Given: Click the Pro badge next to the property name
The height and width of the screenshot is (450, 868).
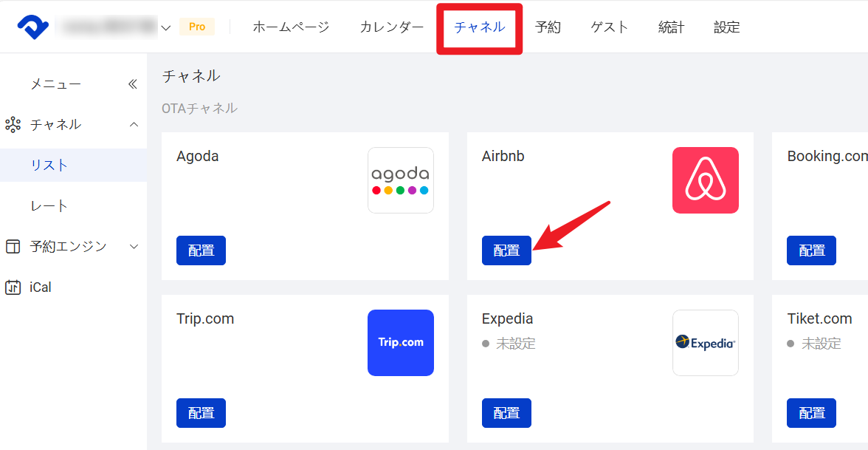Looking at the screenshot, I should tap(196, 26).
